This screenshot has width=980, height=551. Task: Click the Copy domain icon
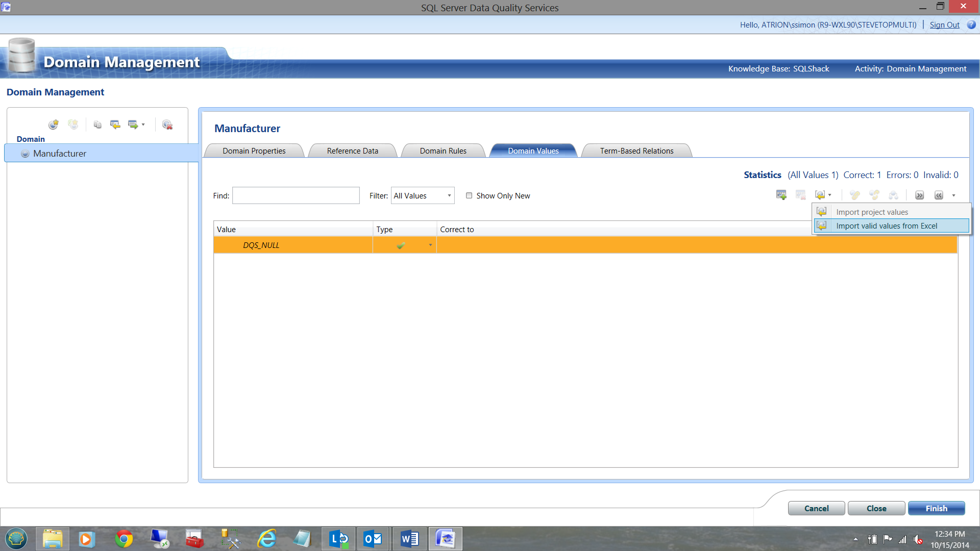coord(97,124)
